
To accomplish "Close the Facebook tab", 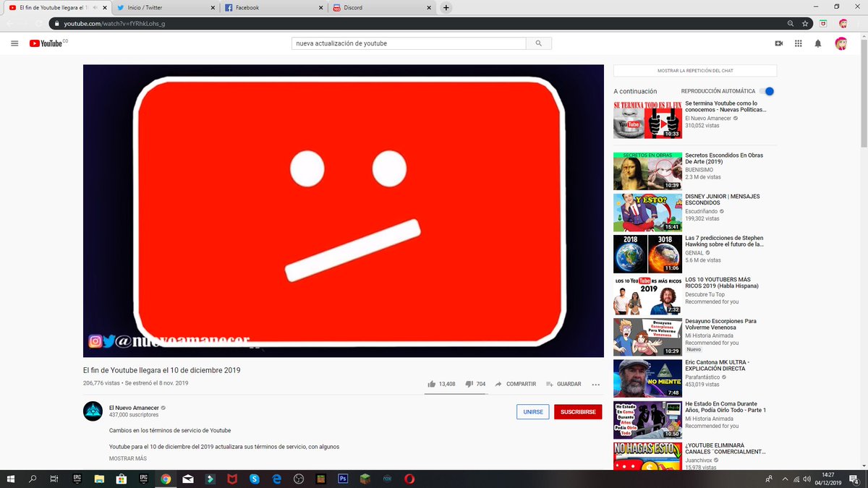I will click(320, 8).
